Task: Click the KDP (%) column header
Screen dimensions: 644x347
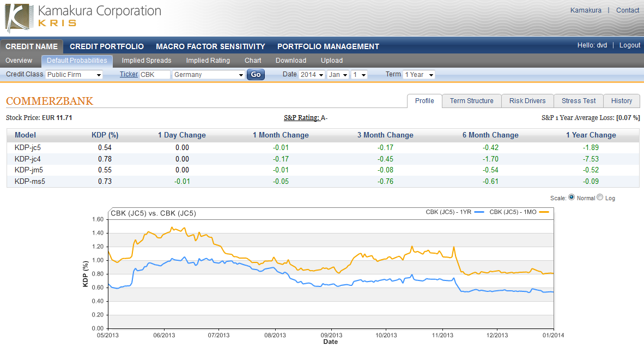Action: (x=105, y=135)
